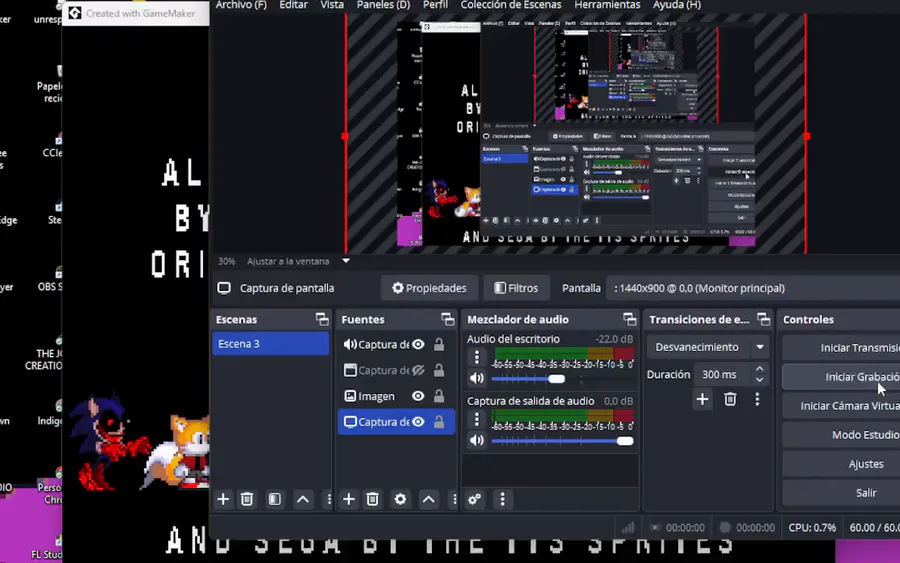This screenshot has width=900, height=563.
Task: Move scene up with the arrow icon
Action: (303, 499)
